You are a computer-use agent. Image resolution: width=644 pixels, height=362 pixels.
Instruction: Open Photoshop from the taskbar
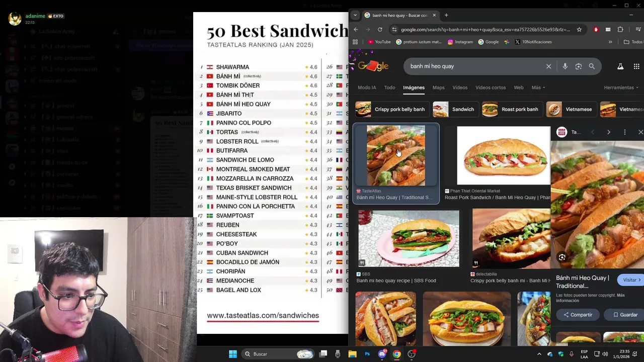point(367,354)
